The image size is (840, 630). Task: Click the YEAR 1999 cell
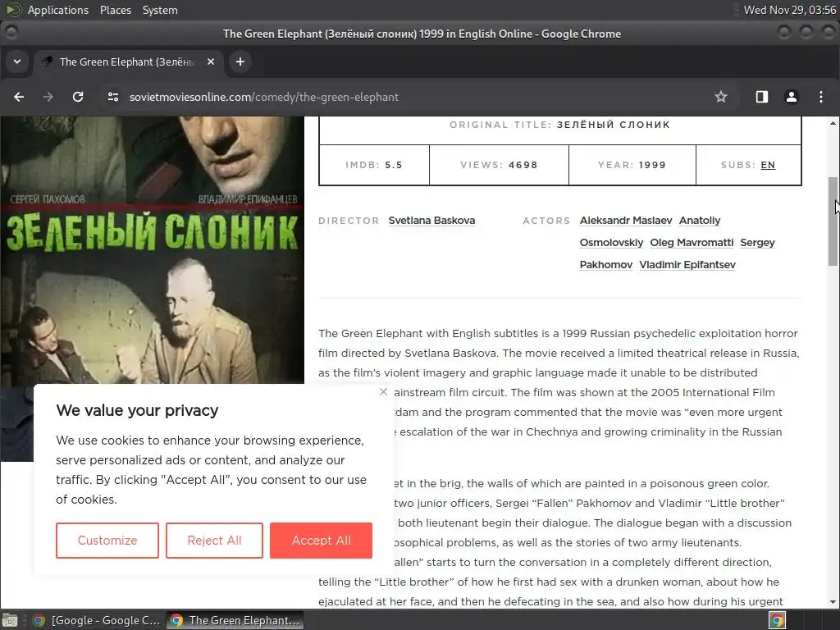pos(632,165)
